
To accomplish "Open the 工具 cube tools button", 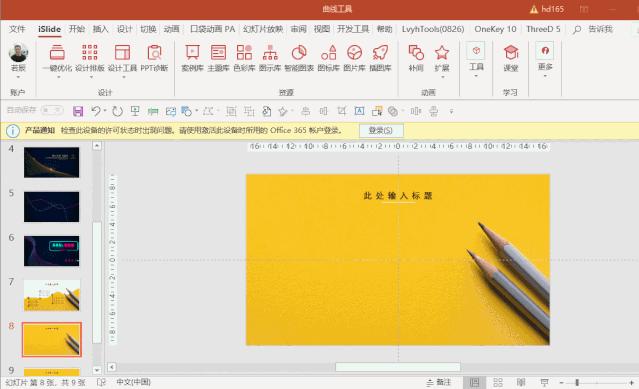I will [x=476, y=51].
